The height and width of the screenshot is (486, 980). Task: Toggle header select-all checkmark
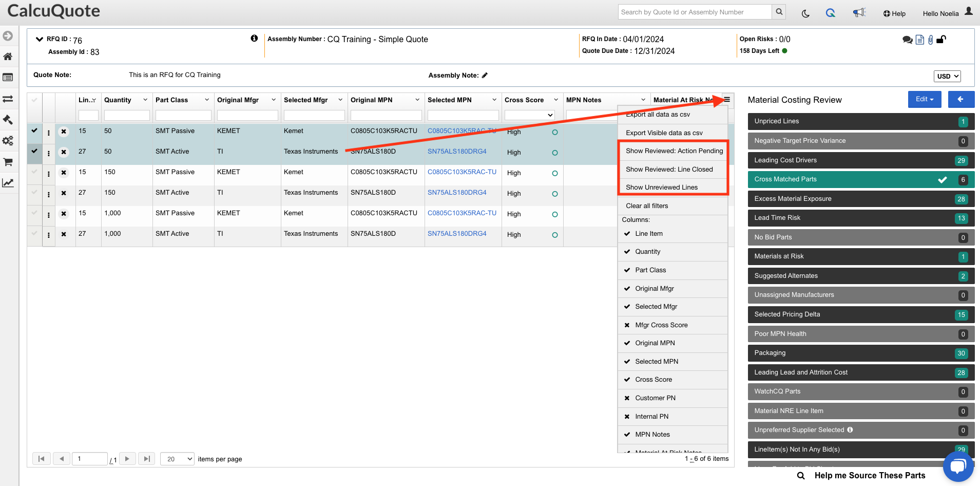[x=34, y=100]
